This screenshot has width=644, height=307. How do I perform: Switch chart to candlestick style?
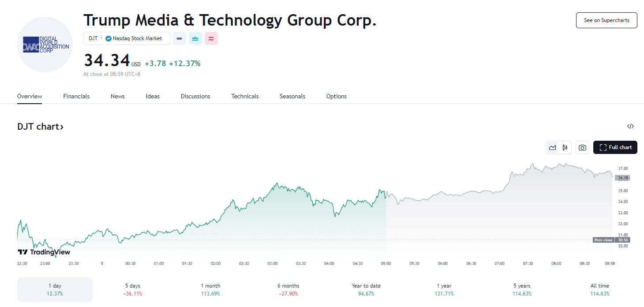point(565,147)
